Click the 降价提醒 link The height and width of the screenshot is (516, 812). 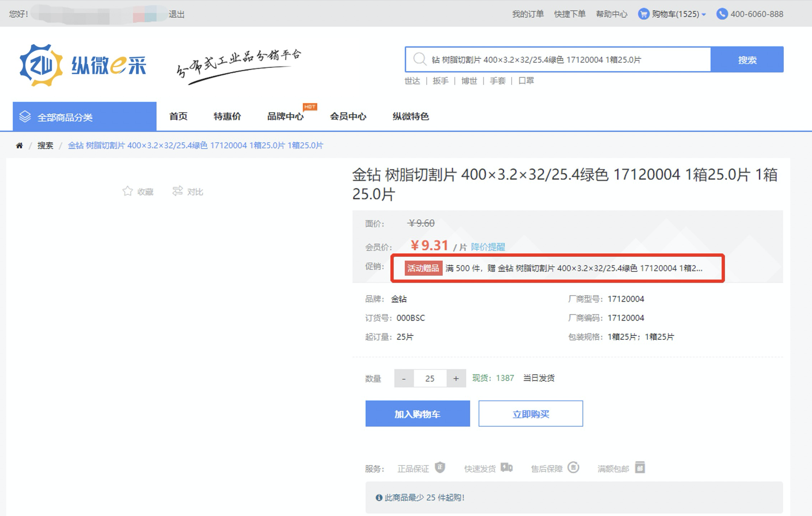tap(487, 247)
